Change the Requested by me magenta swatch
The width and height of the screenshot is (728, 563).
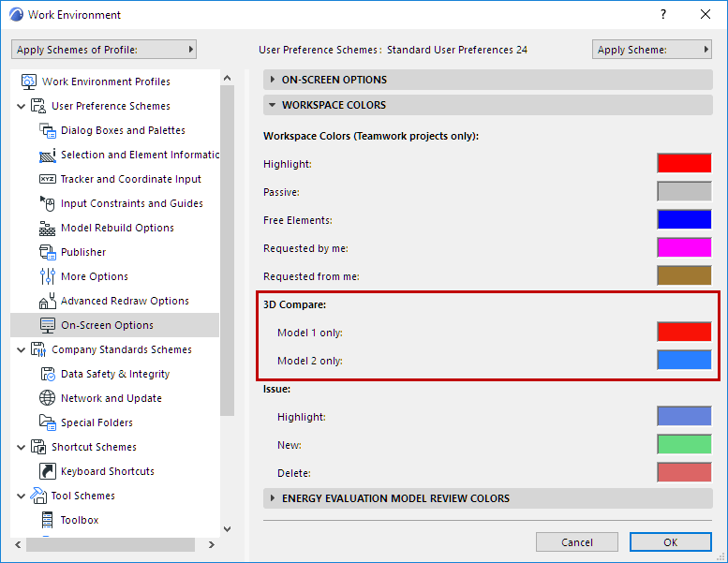click(684, 247)
